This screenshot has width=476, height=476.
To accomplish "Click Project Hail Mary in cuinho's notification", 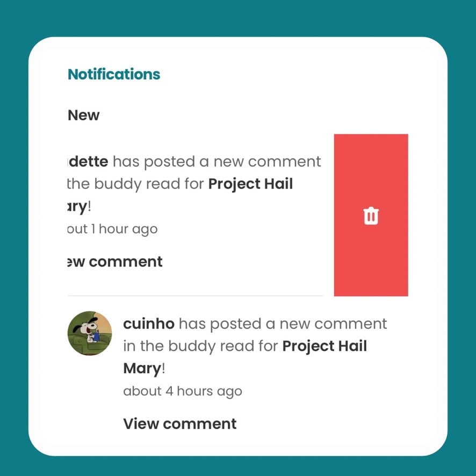I will 324,346.
